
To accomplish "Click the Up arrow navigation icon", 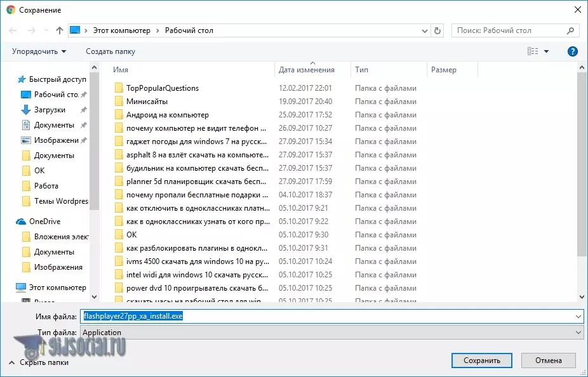I will click(x=60, y=30).
